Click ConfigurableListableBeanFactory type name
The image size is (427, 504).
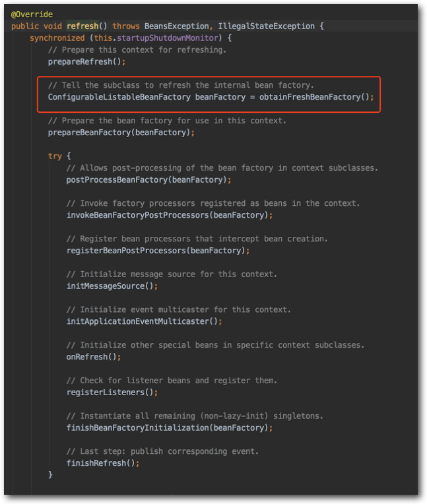tap(119, 97)
